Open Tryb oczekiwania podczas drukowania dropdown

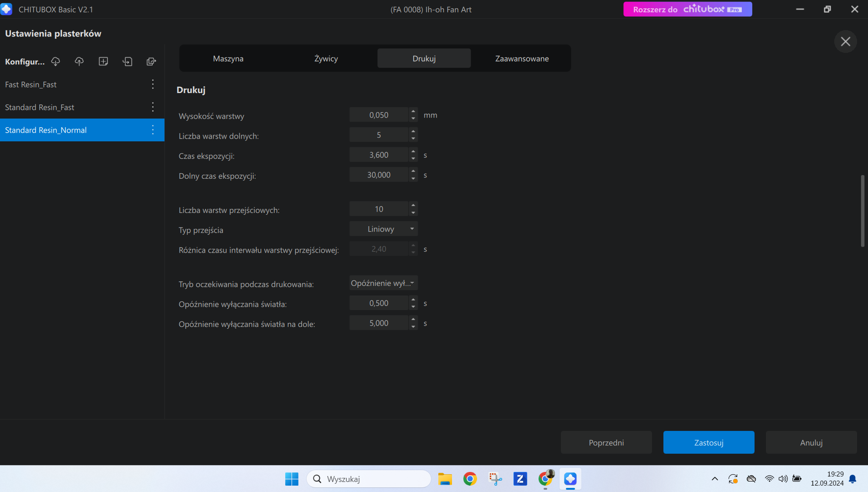coord(384,283)
